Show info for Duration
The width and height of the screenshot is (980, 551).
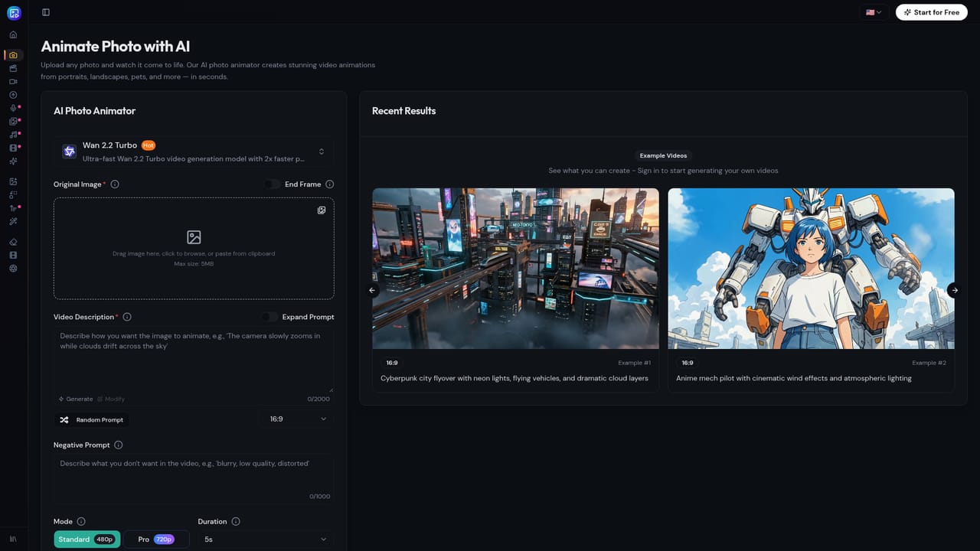coord(236,522)
